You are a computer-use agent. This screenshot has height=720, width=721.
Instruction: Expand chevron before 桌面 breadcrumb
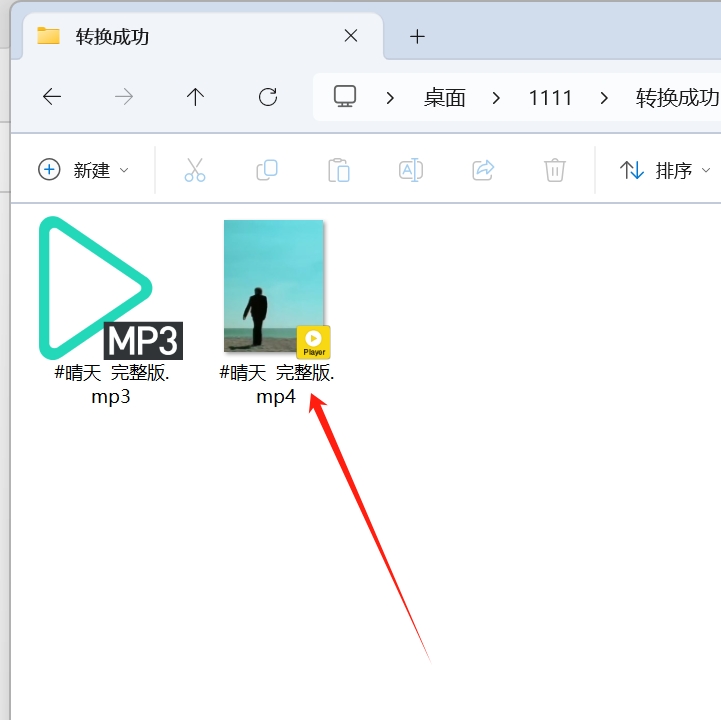[x=390, y=98]
